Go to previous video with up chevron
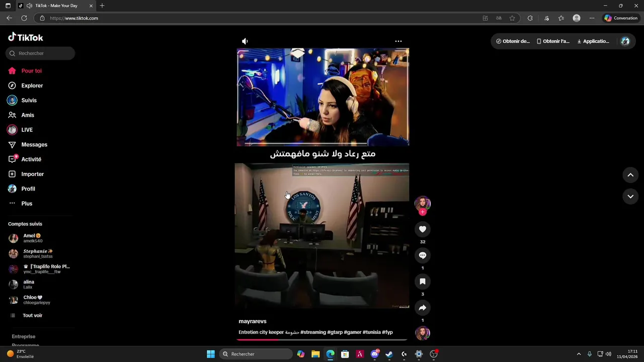Viewport: 644px width, 362px height. (x=630, y=175)
